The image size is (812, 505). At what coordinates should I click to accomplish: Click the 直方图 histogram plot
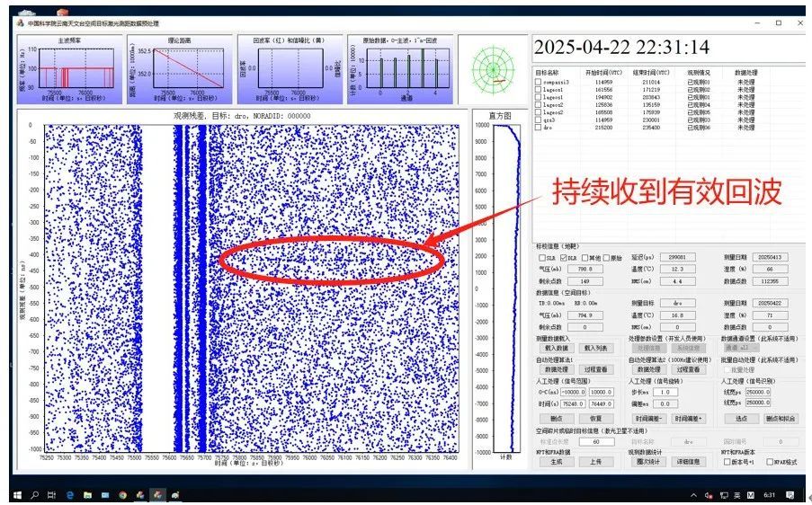pyautogui.click(x=506, y=288)
